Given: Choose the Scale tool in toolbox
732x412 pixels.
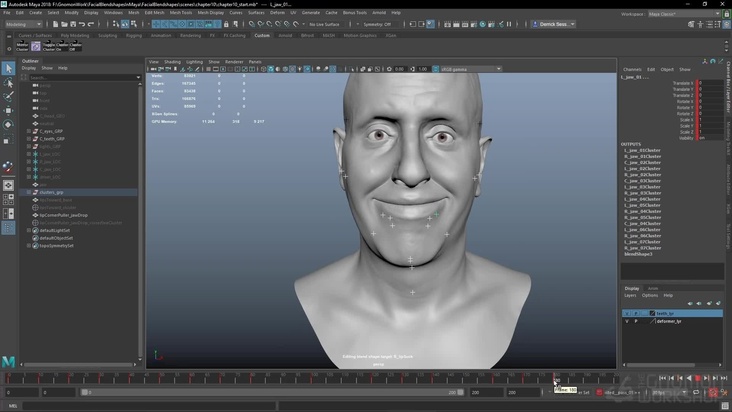Looking at the screenshot, I should pyautogui.click(x=8, y=139).
